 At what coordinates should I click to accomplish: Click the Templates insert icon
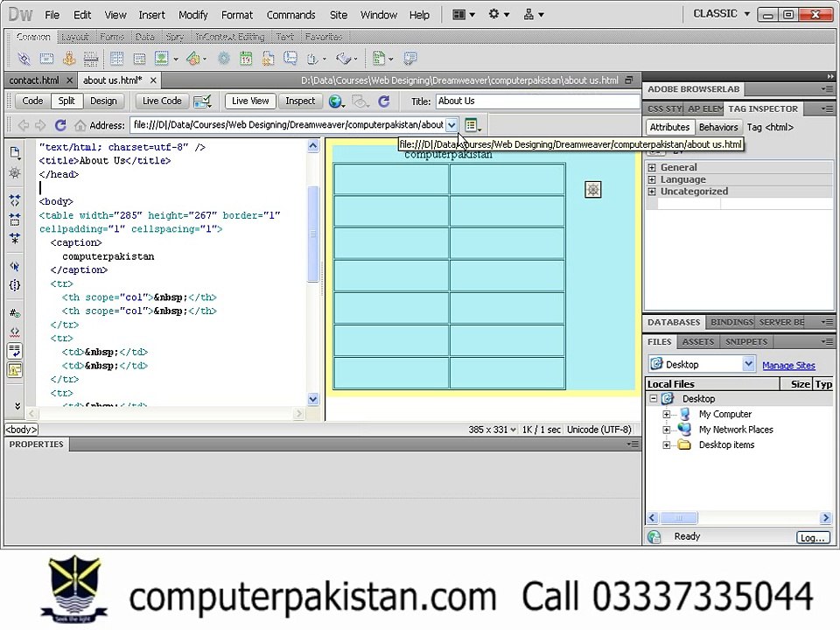coord(379,58)
